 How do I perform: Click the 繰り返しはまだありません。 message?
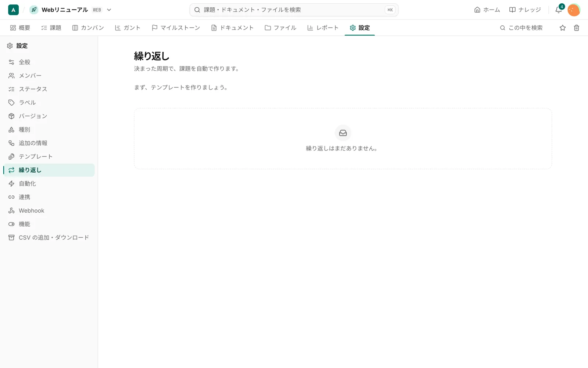click(342, 148)
